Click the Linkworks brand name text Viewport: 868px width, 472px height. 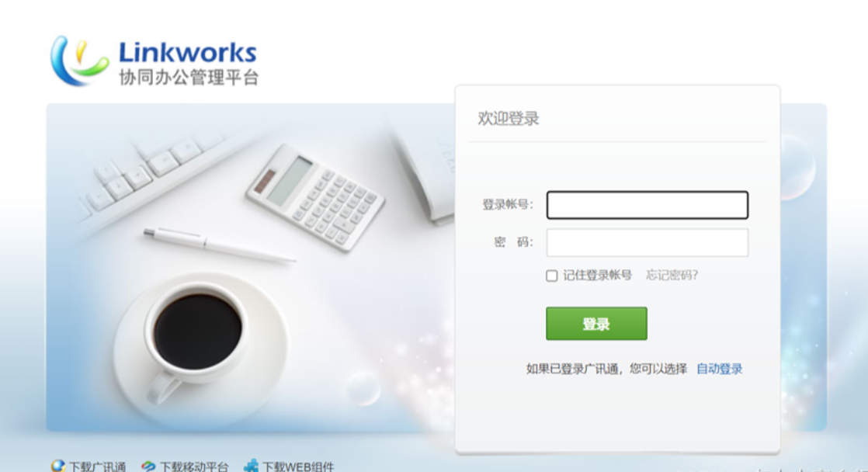(x=188, y=53)
